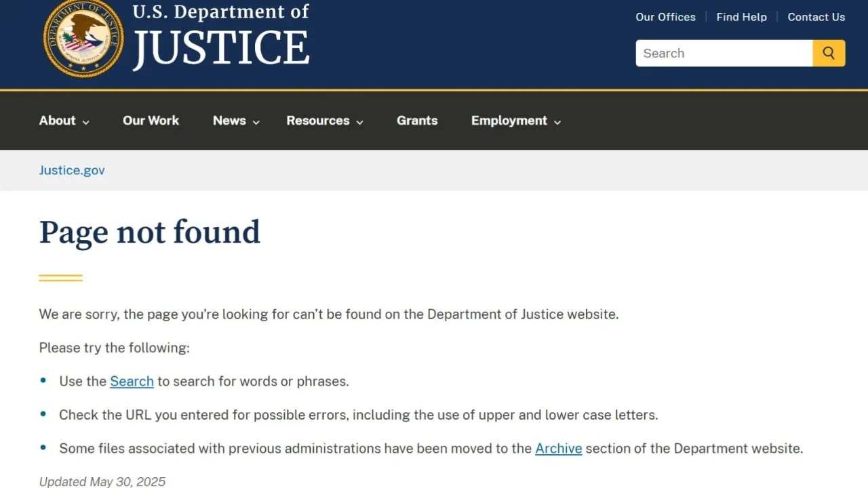This screenshot has height=488, width=868.
Task: Click the Justice.gov breadcrumb link
Action: [72, 170]
